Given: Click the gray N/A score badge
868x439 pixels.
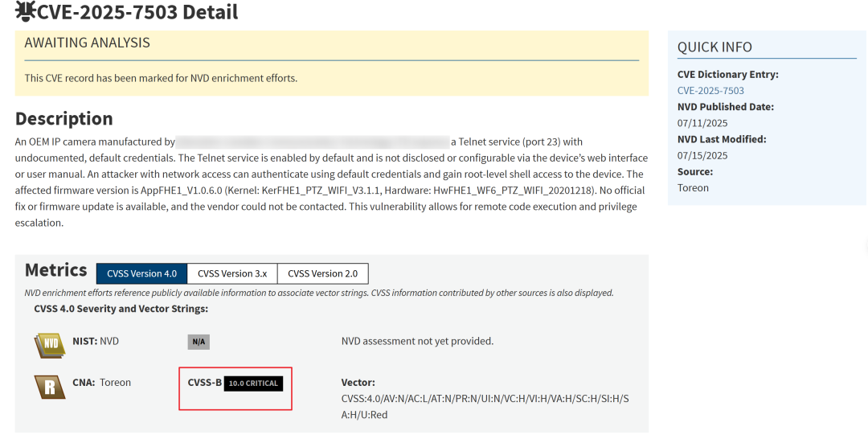Looking at the screenshot, I should click(x=199, y=342).
